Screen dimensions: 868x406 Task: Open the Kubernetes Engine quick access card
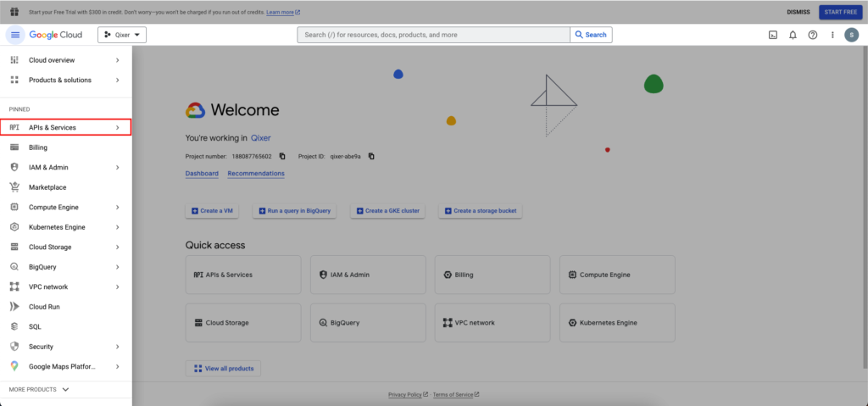[617, 322]
